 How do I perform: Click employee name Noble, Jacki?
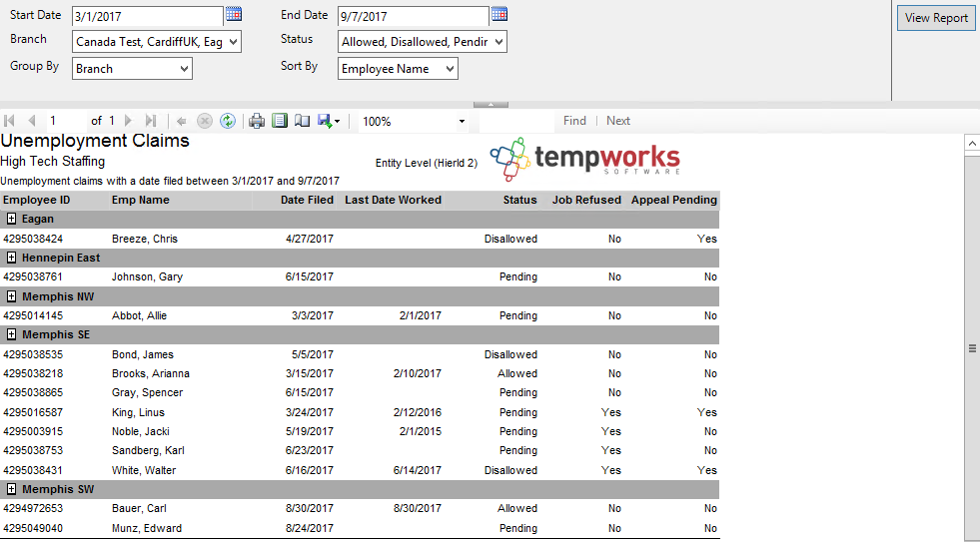pyautogui.click(x=141, y=431)
